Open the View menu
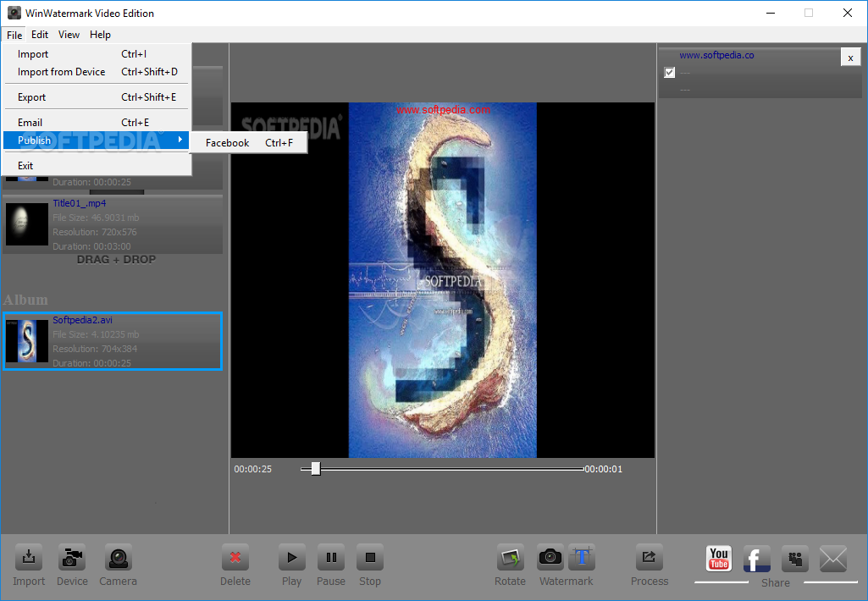 (69, 35)
